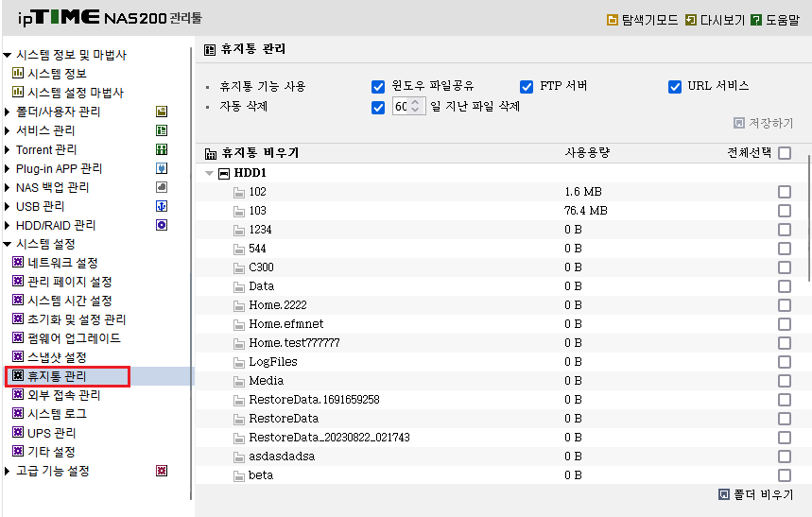
Task: Expand HDD/RAID 관리 tree arrow
Action: [8, 225]
